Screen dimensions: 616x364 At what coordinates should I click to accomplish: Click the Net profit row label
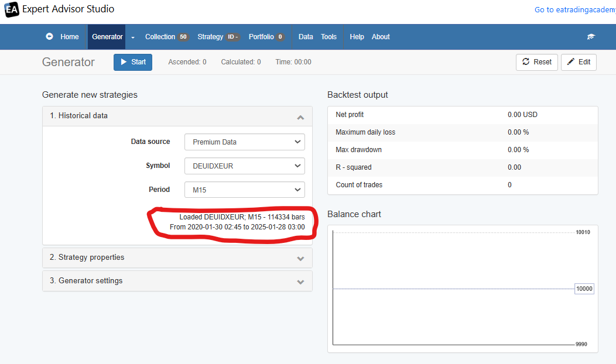(350, 115)
